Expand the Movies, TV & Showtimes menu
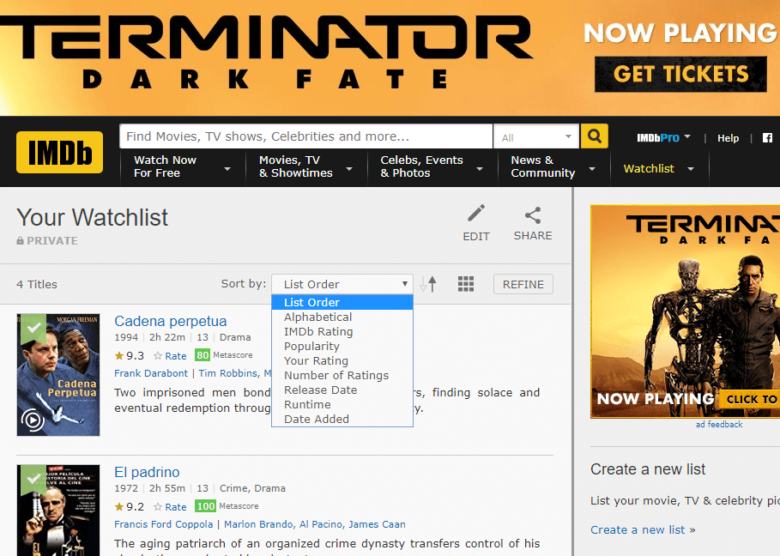The image size is (780, 556). (304, 167)
